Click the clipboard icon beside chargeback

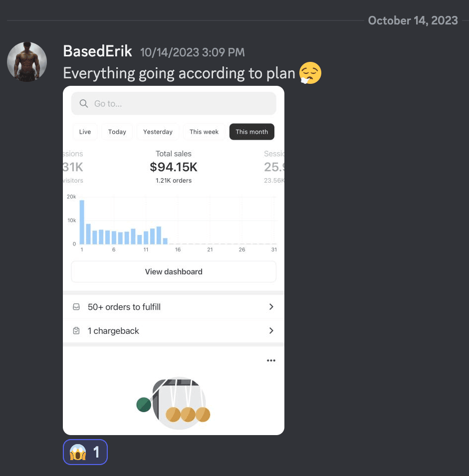click(x=76, y=331)
